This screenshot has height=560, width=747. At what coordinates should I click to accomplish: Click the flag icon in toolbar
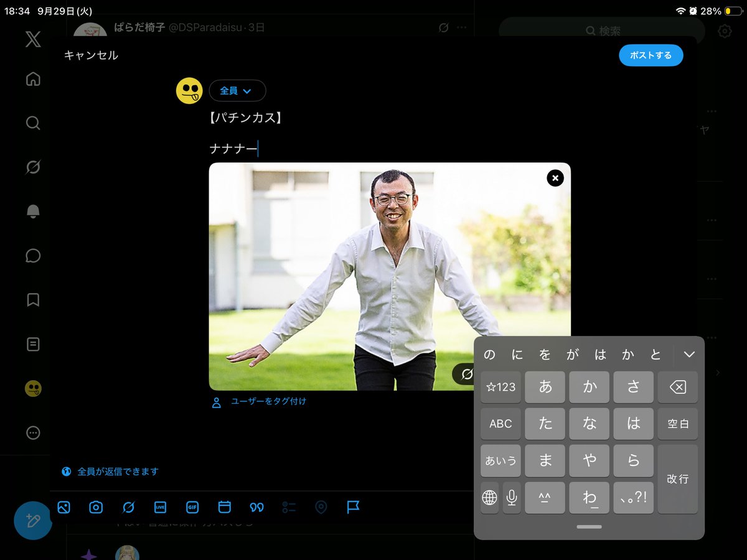click(353, 507)
